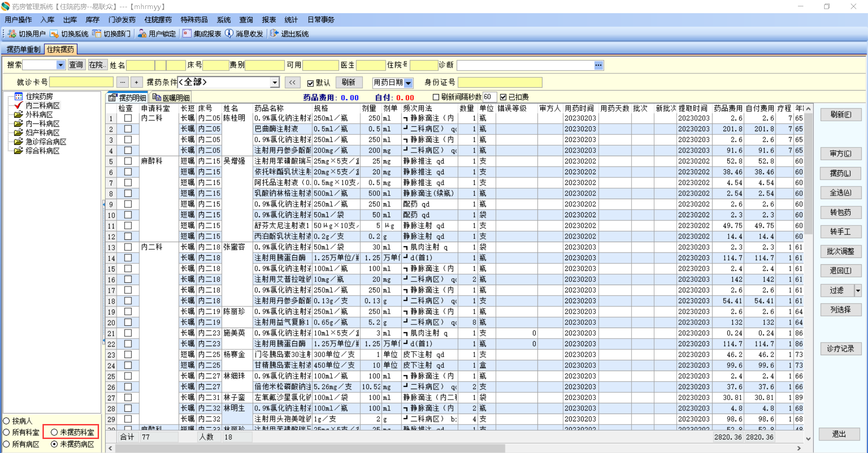Open the 日常事务 menu
The image size is (868, 453).
pyautogui.click(x=321, y=19)
